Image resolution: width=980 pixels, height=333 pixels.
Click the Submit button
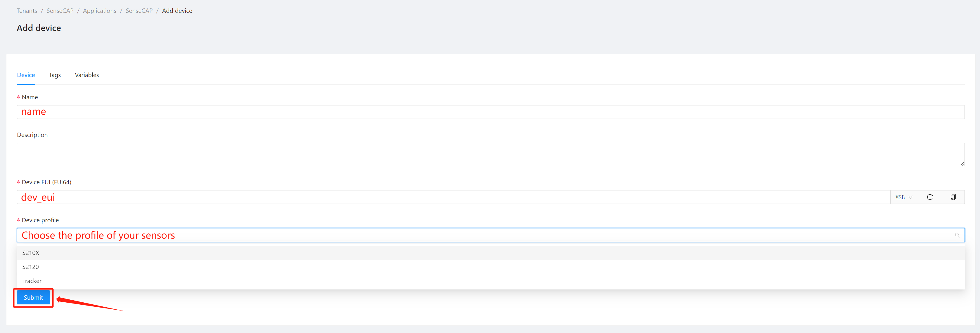(34, 298)
